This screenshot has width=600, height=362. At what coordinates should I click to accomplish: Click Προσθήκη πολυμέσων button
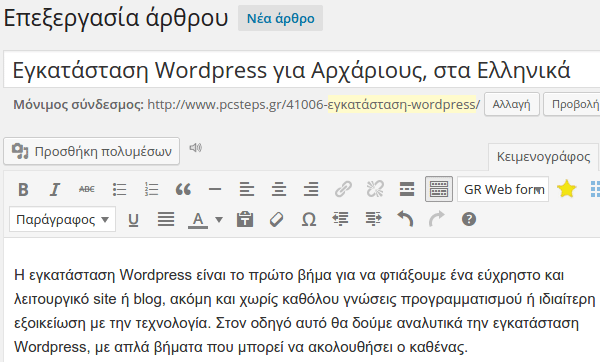pyautogui.click(x=91, y=151)
